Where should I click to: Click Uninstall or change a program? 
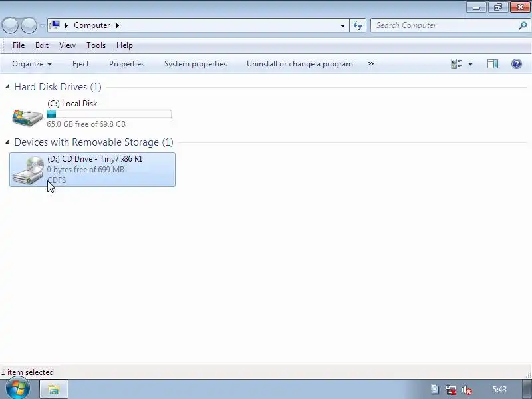click(300, 64)
